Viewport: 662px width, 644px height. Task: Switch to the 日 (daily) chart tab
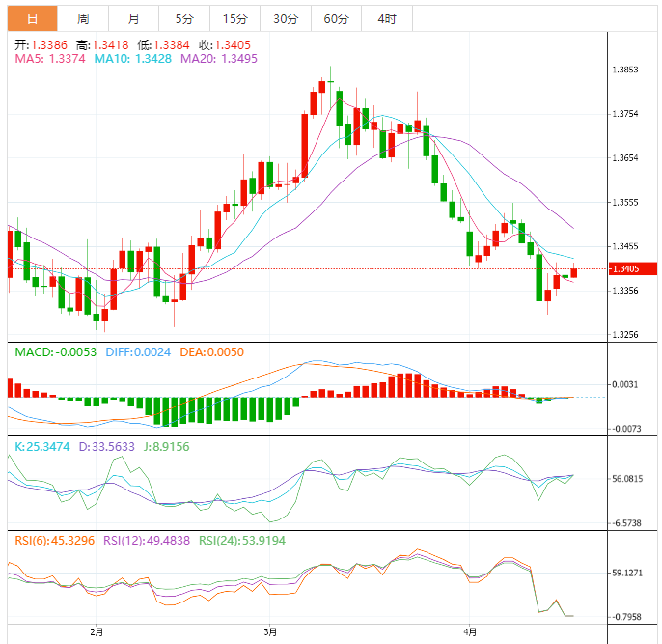32,18
